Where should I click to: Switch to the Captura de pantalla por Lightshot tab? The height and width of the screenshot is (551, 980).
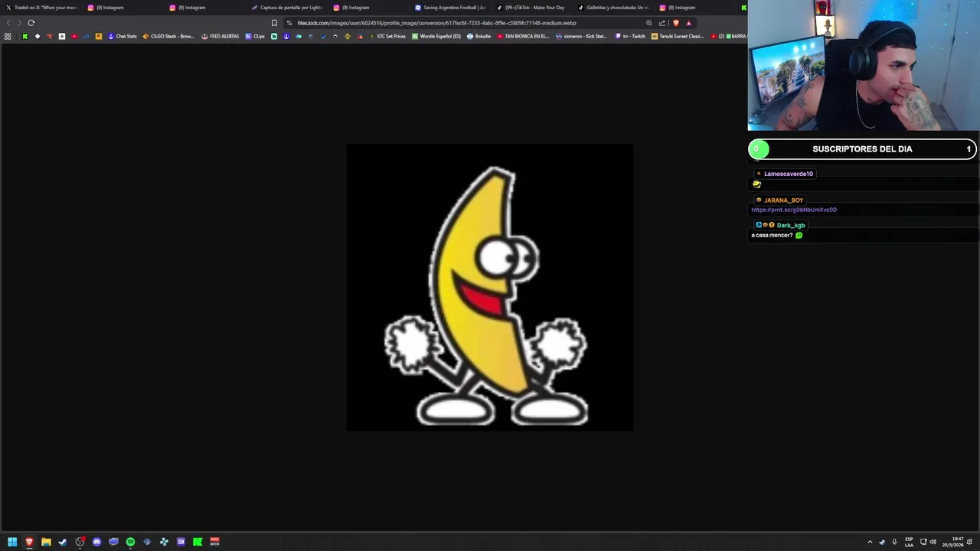288,8
